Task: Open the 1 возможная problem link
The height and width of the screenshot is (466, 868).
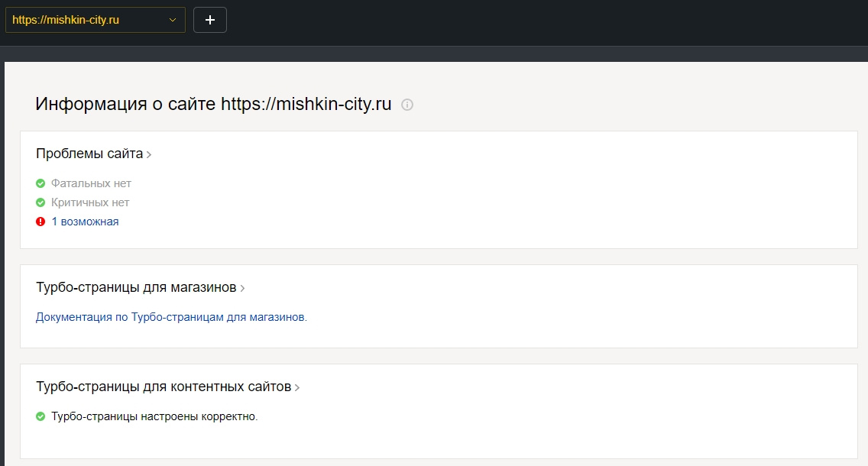Action: [x=85, y=222]
